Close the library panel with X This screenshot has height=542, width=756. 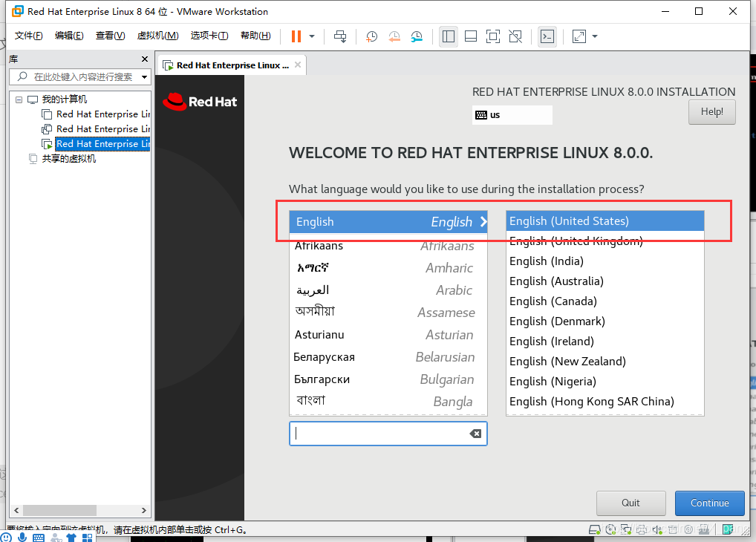tap(145, 59)
